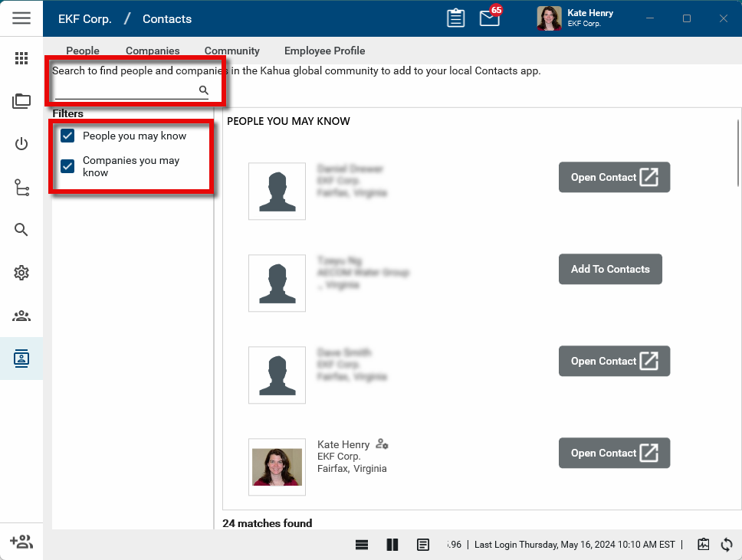The image size is (742, 560).
Task: Open Kate Henry user profile menu
Action: tap(575, 18)
